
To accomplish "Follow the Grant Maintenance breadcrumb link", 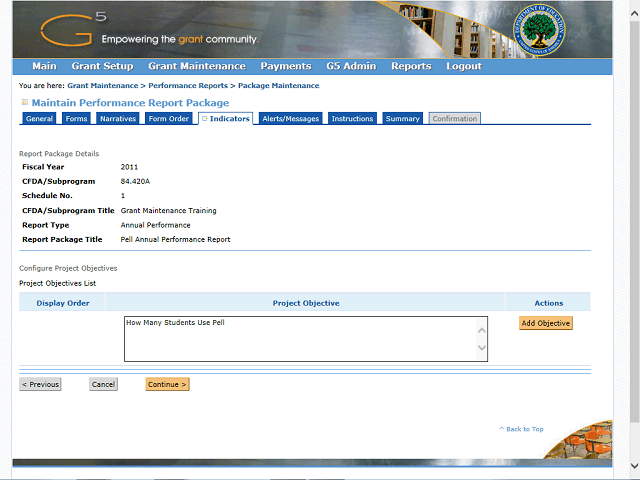I will [103, 86].
